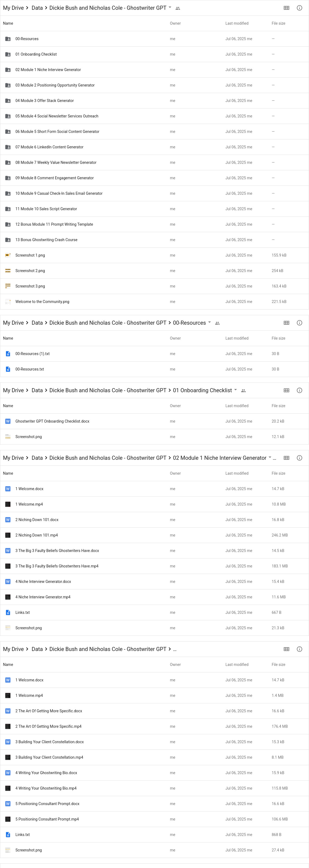This screenshot has width=309, height=868.
Task: Click Word icon of 2 The Art Of Getting More Specific.docx
Action: click(x=8, y=711)
